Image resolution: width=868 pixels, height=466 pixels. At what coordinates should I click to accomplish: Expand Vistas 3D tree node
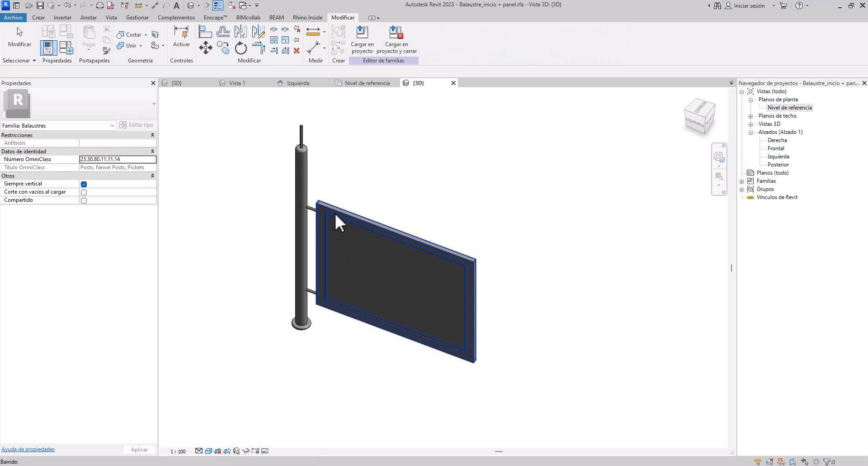(x=750, y=124)
